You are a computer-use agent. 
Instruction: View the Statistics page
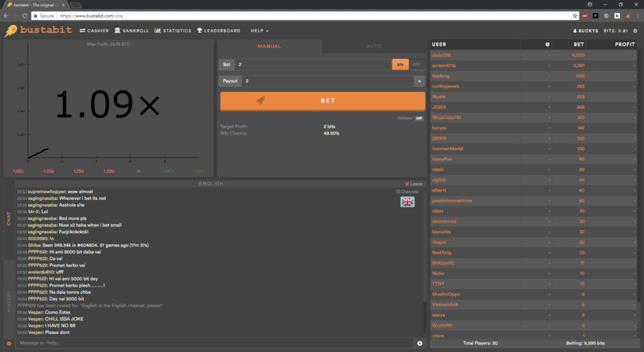[x=173, y=30]
